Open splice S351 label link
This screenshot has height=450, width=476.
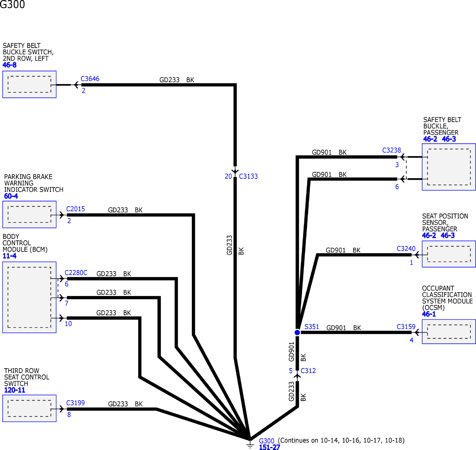click(312, 327)
